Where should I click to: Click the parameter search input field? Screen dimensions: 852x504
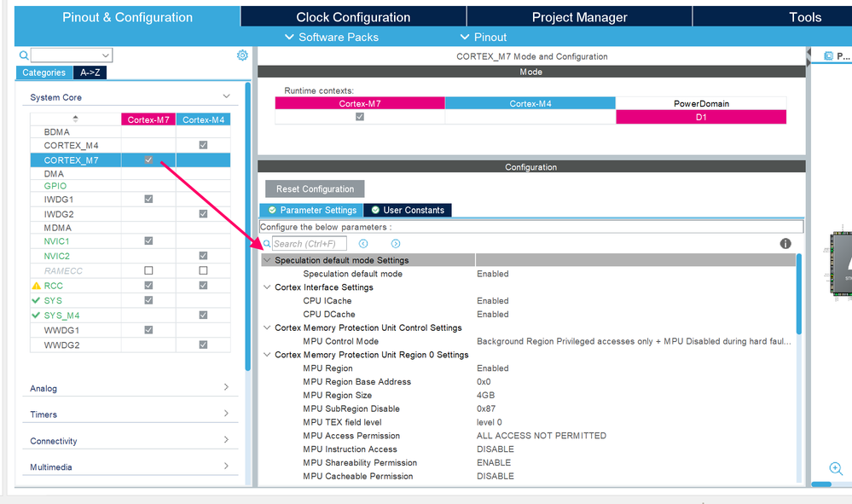coord(310,244)
